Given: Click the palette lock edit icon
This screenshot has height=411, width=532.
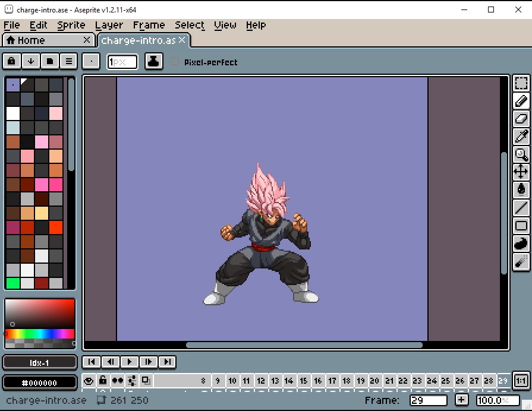Looking at the screenshot, I should coord(11,61).
